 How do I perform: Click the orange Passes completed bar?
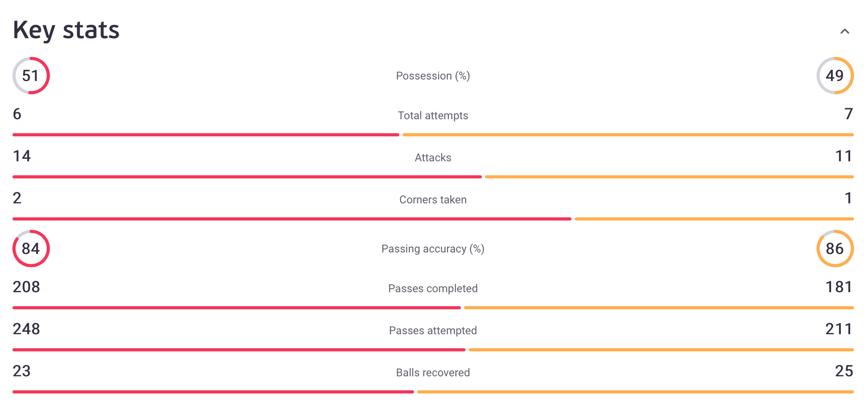click(x=659, y=308)
